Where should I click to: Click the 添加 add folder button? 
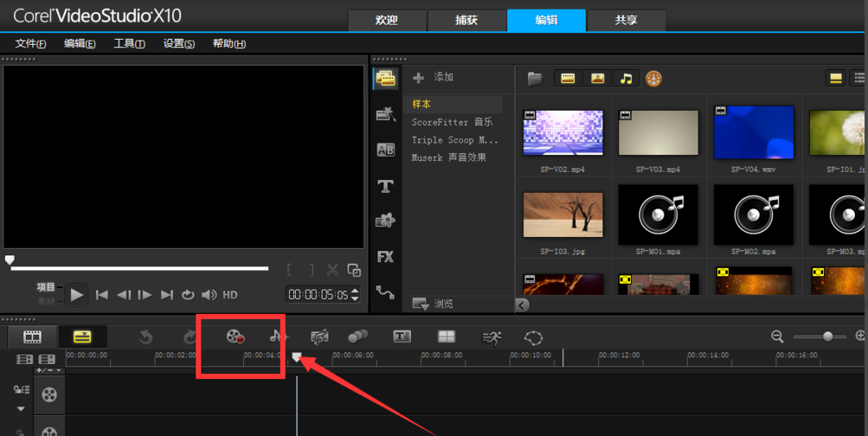pyautogui.click(x=434, y=78)
